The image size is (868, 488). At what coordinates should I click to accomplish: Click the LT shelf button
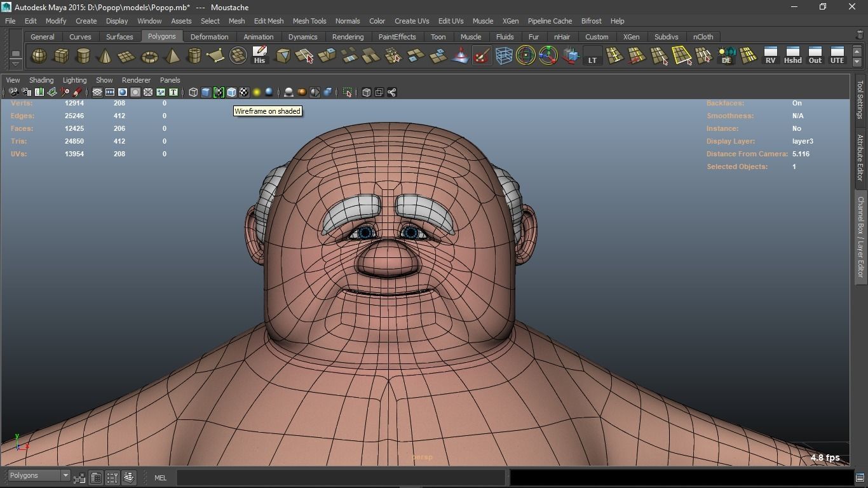point(592,56)
